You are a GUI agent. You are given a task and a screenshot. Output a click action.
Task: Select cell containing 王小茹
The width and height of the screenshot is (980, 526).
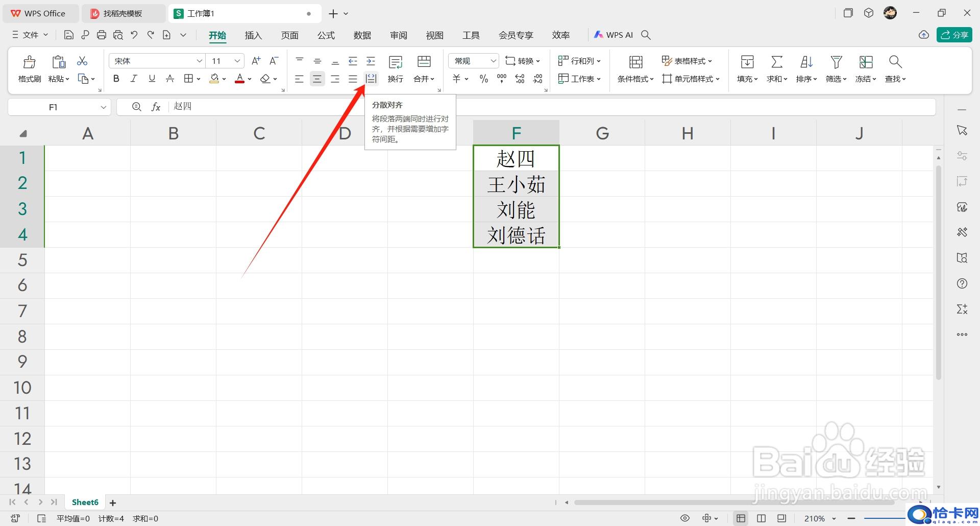pos(516,184)
